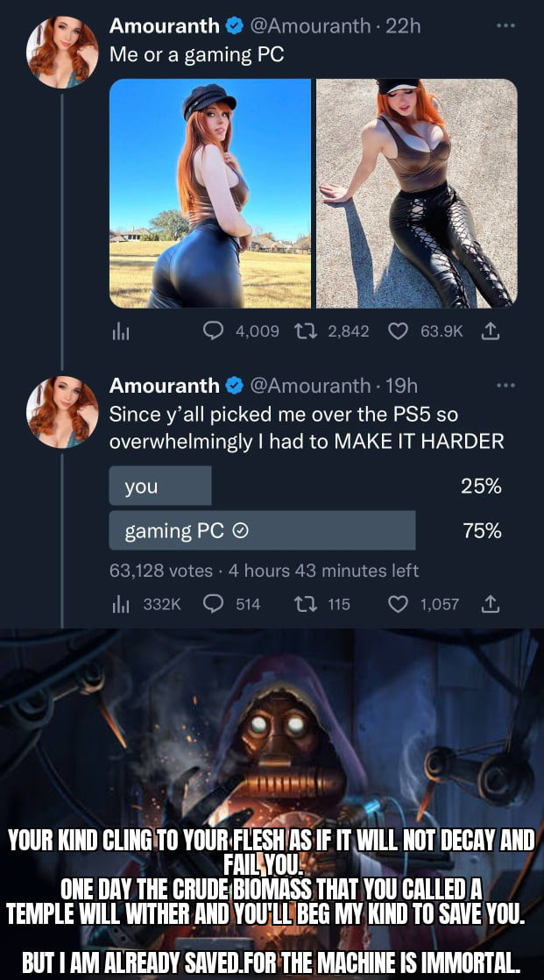Open the sitting-on-concrete photo
This screenshot has width=544, height=980.
point(417,193)
